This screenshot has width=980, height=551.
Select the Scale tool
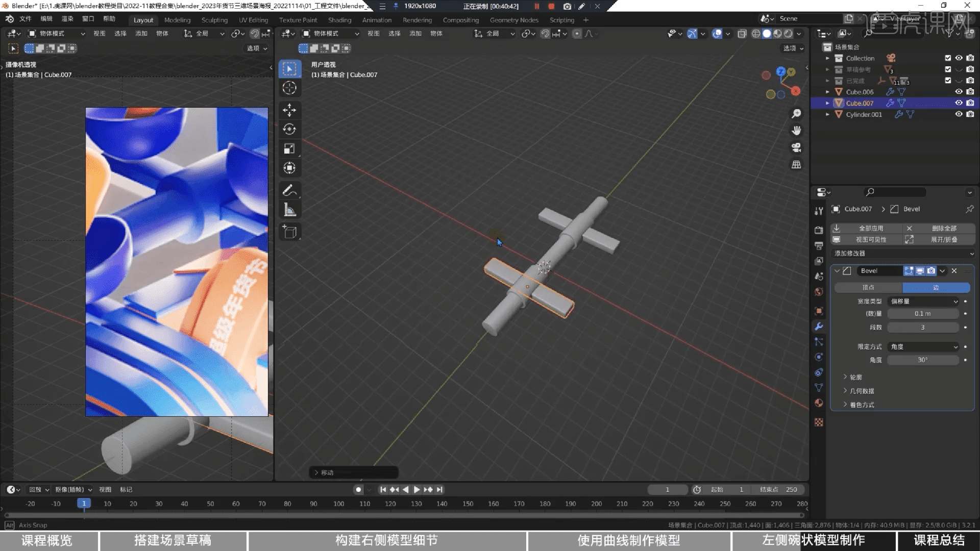point(289,148)
